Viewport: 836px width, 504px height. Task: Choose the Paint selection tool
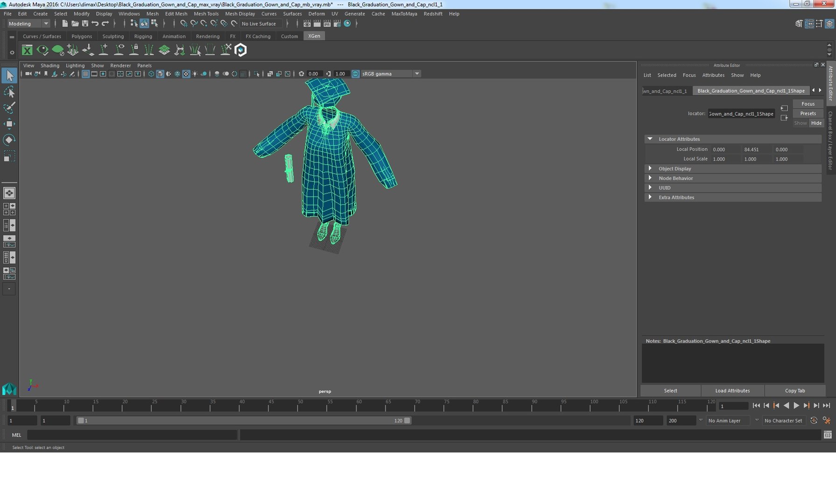coord(9,108)
